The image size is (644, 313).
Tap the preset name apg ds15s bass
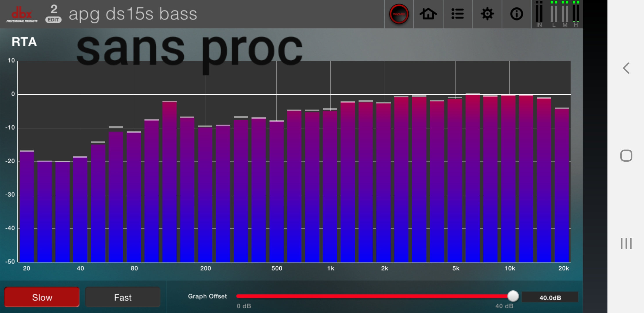click(x=133, y=14)
